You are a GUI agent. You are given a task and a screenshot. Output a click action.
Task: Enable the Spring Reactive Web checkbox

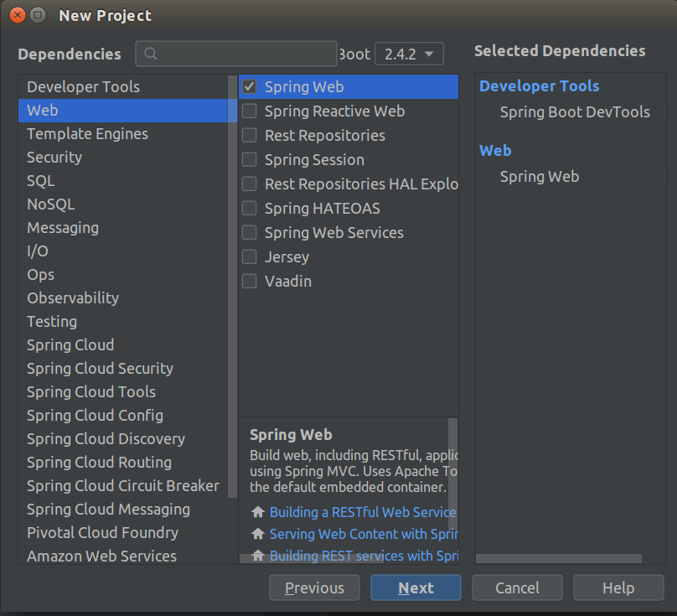tap(250, 111)
